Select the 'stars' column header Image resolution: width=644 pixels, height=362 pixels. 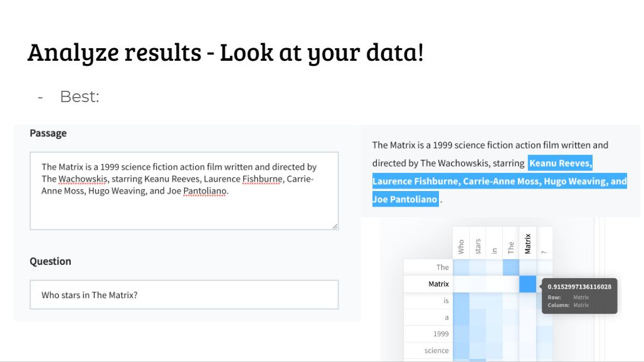[478, 245]
